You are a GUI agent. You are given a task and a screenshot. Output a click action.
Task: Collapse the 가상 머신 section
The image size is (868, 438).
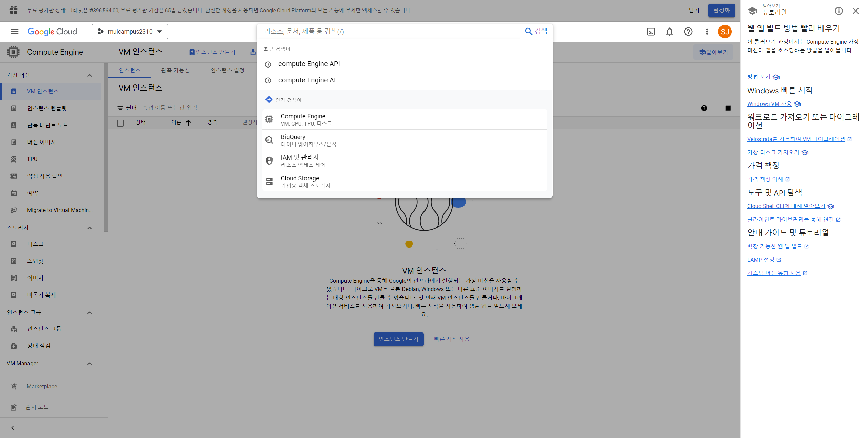pyautogui.click(x=90, y=75)
